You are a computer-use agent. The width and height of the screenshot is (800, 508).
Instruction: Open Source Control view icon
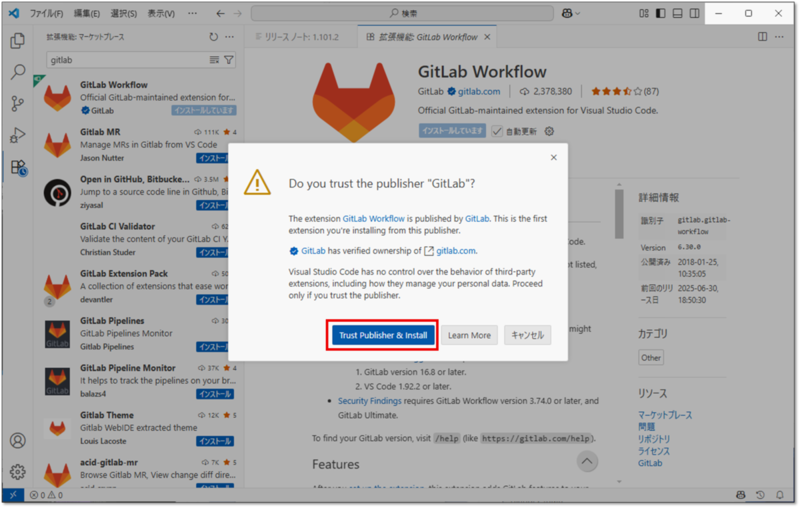[x=18, y=104]
